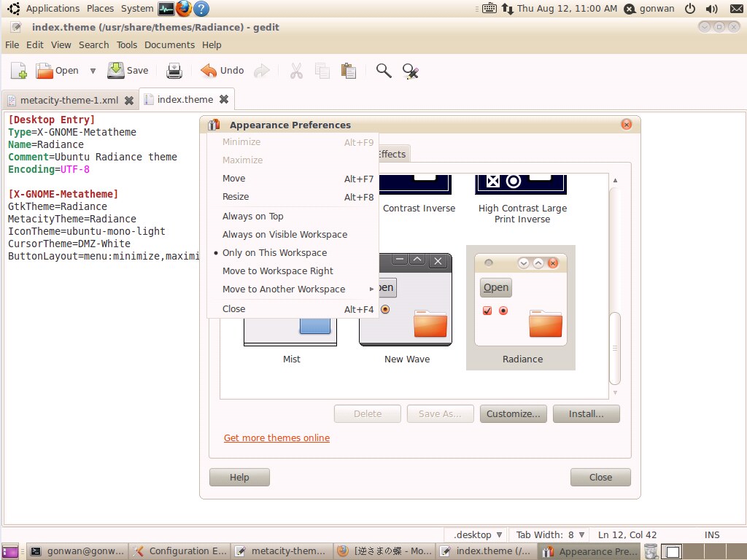
Task: Click the theme list scroll down arrow
Action: (x=615, y=393)
